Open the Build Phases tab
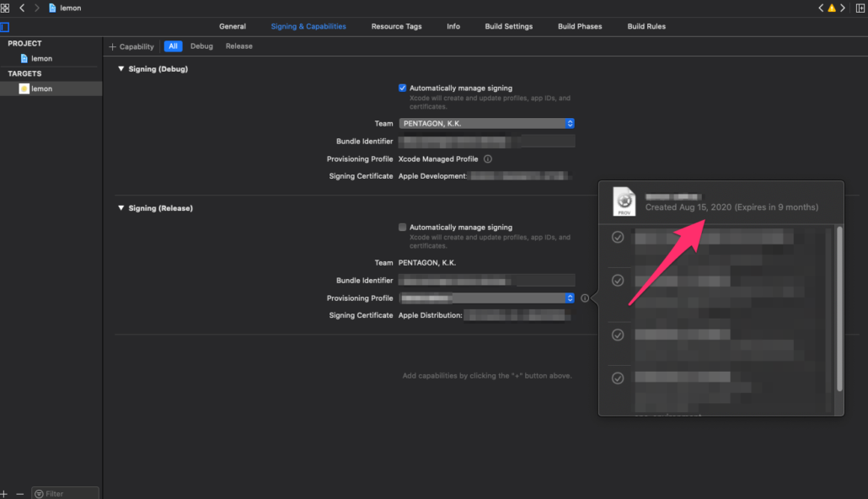868x499 pixels. click(580, 26)
